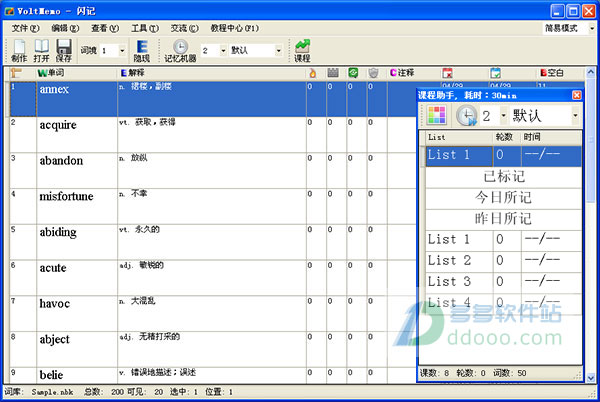Select the word abiding
This screenshot has width=600, height=402.
click(58, 233)
